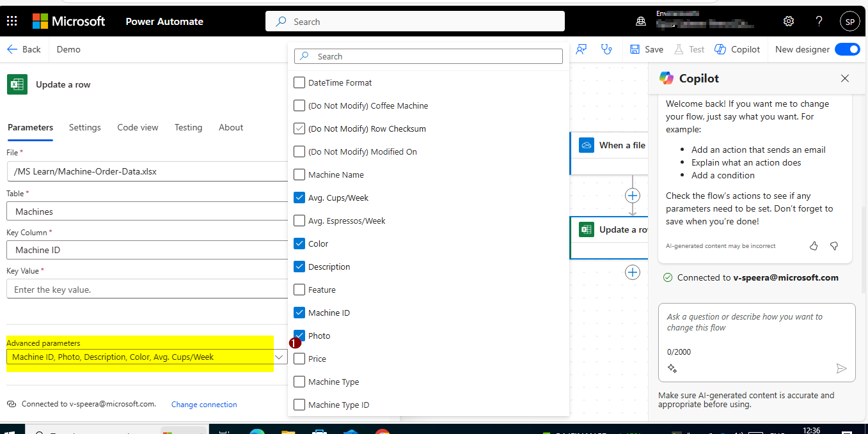Viewport: 868px width, 434px height.
Task: Select the When a file trigger card
Action: 608,153
